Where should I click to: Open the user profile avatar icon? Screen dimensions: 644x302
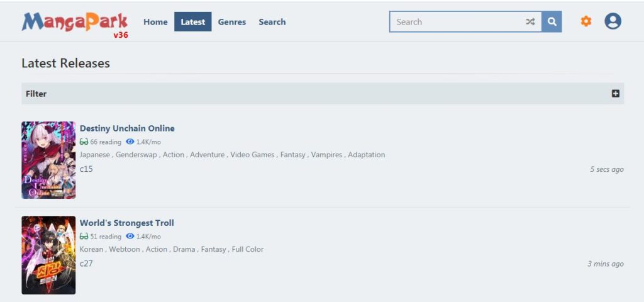(613, 21)
